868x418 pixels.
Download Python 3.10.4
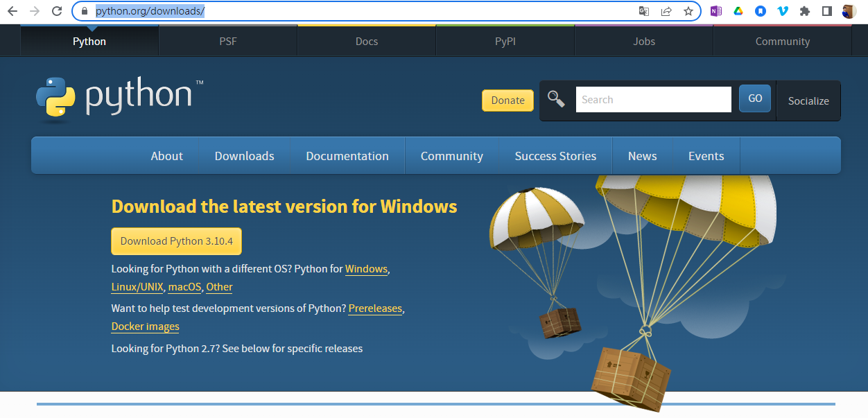(177, 241)
